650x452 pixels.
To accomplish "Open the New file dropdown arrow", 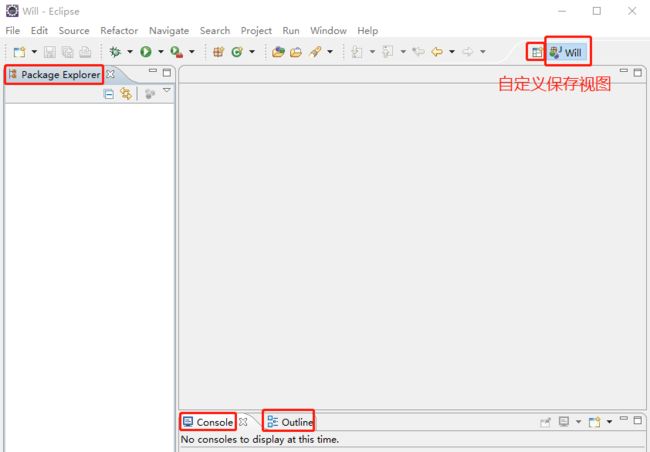I will [34, 52].
